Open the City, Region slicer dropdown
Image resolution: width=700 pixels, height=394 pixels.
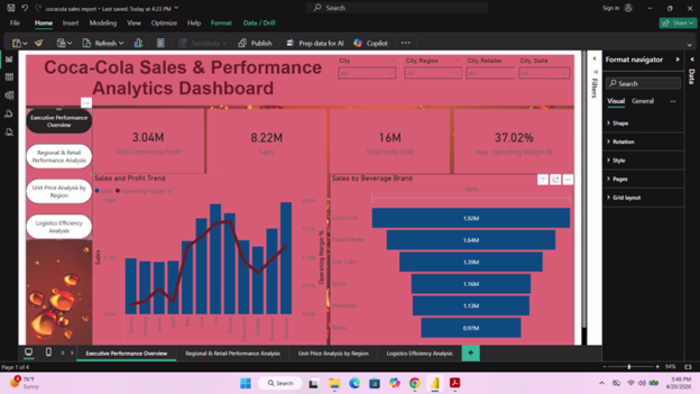pos(433,73)
